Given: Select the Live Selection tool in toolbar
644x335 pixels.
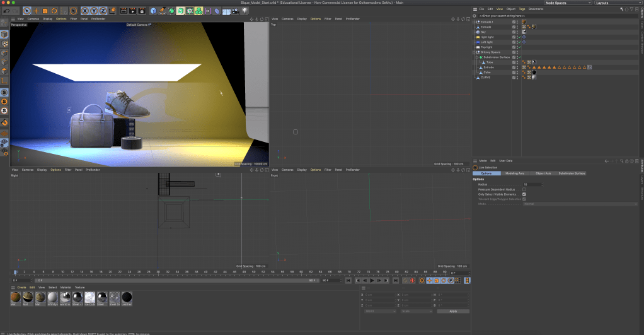Looking at the screenshot, I should [x=27, y=11].
